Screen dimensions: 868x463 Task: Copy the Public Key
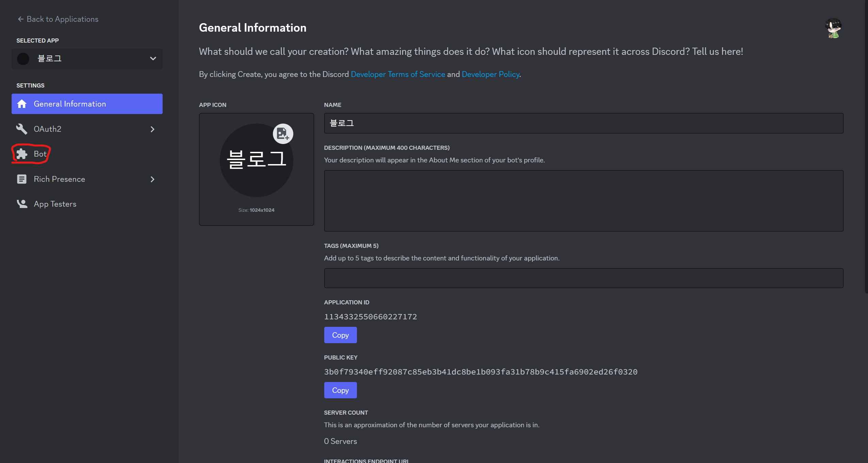(x=340, y=390)
